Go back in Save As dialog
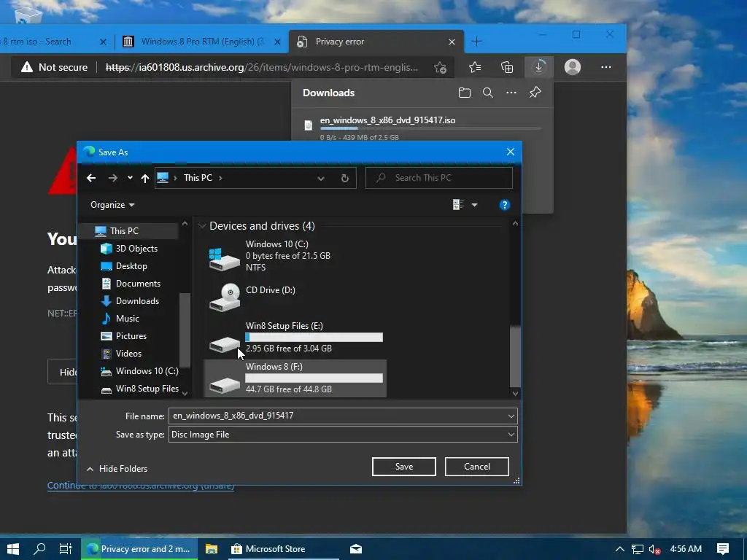 click(91, 178)
